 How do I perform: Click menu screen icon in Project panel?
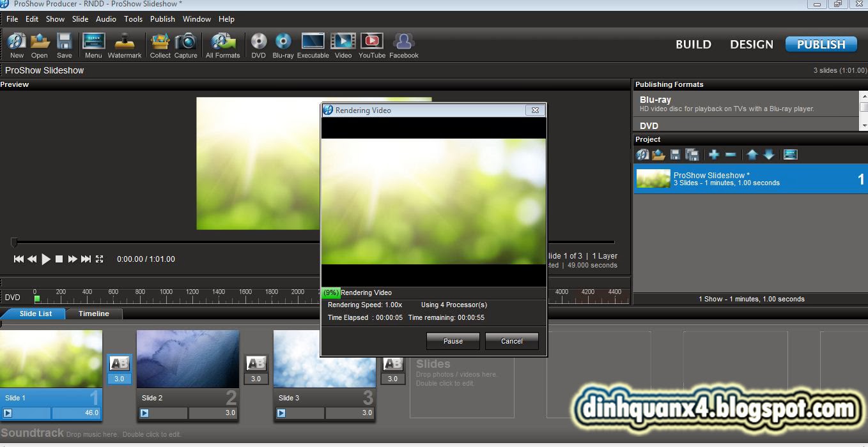coord(791,155)
